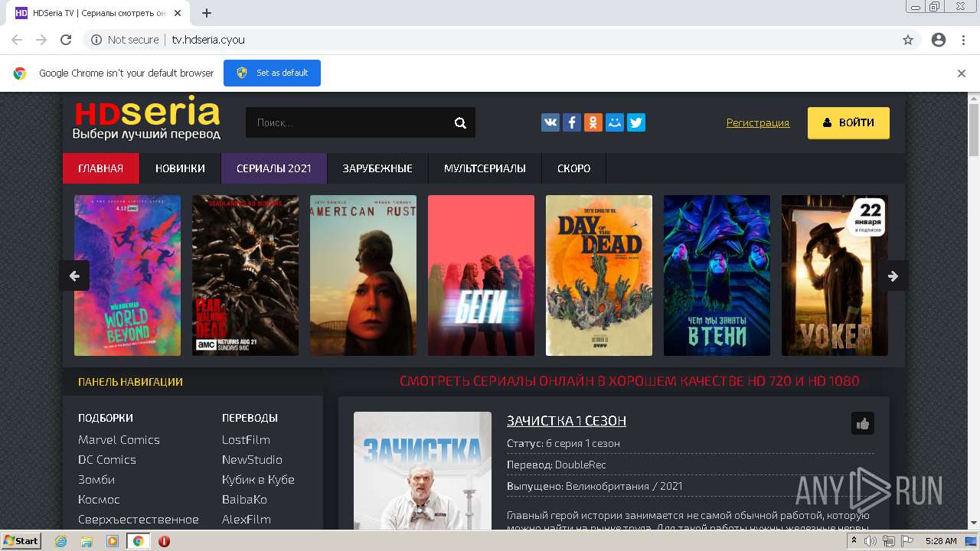The image size is (980, 551).
Task: Select the BaibaKo translation link
Action: (244, 499)
